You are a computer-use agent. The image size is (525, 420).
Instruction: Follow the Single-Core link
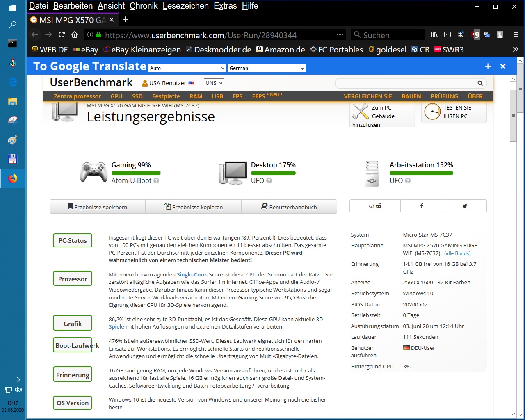(192, 274)
